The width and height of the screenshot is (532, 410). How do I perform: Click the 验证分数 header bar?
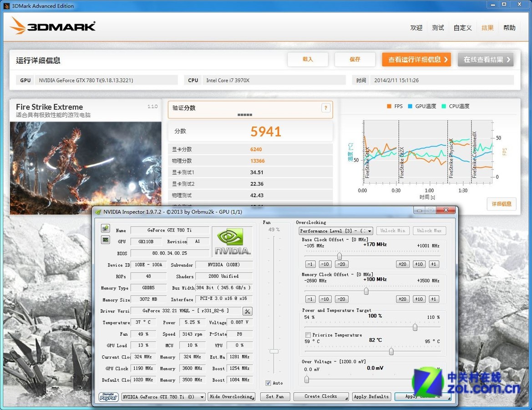(250, 109)
